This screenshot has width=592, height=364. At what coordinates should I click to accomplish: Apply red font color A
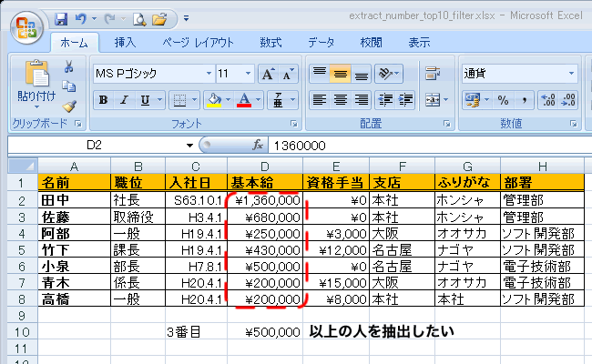pos(244,100)
